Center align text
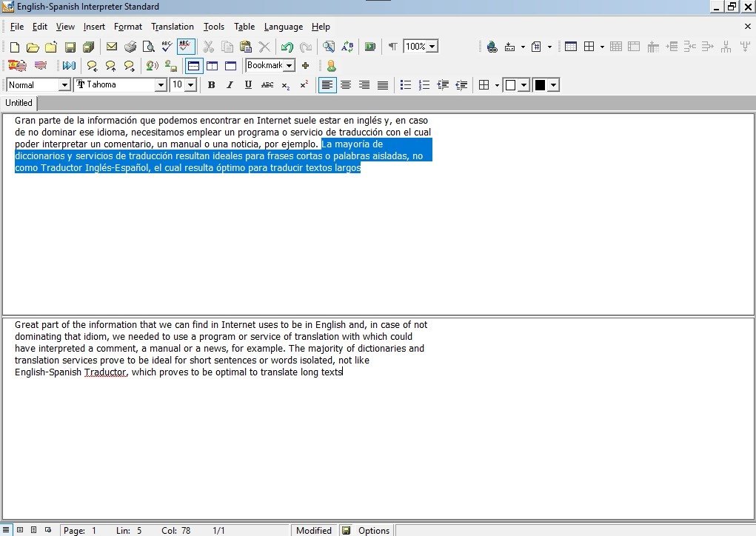 click(x=346, y=85)
